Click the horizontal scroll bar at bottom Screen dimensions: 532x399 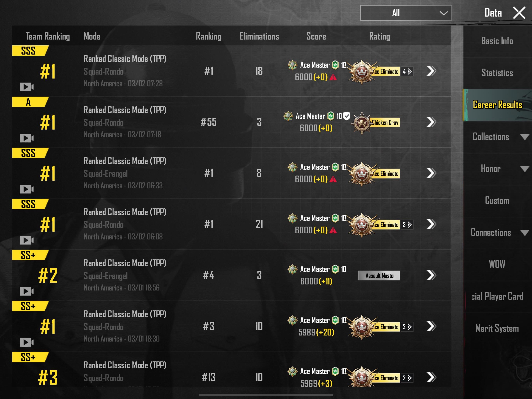(x=266, y=395)
